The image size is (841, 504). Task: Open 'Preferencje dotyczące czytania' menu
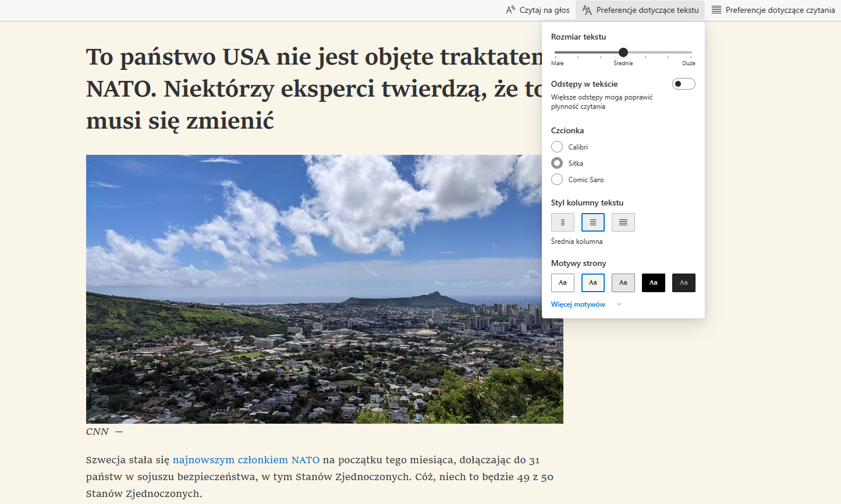pos(773,10)
